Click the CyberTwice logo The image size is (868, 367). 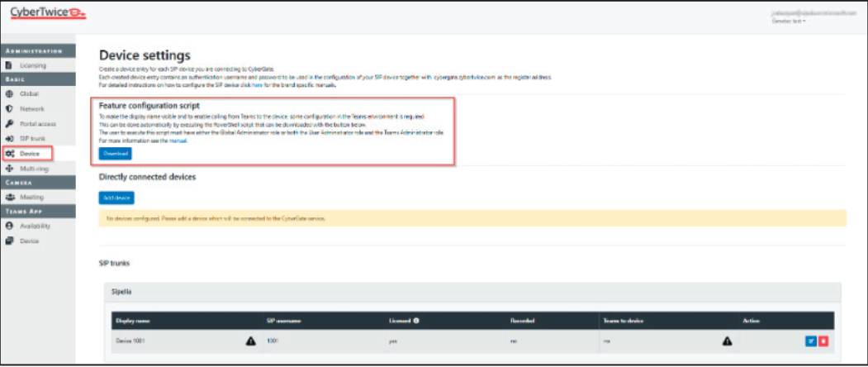(49, 12)
